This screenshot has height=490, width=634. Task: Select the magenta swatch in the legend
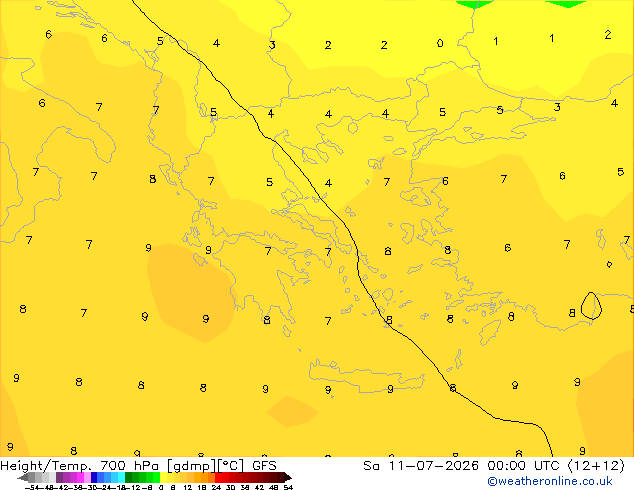[80, 477]
